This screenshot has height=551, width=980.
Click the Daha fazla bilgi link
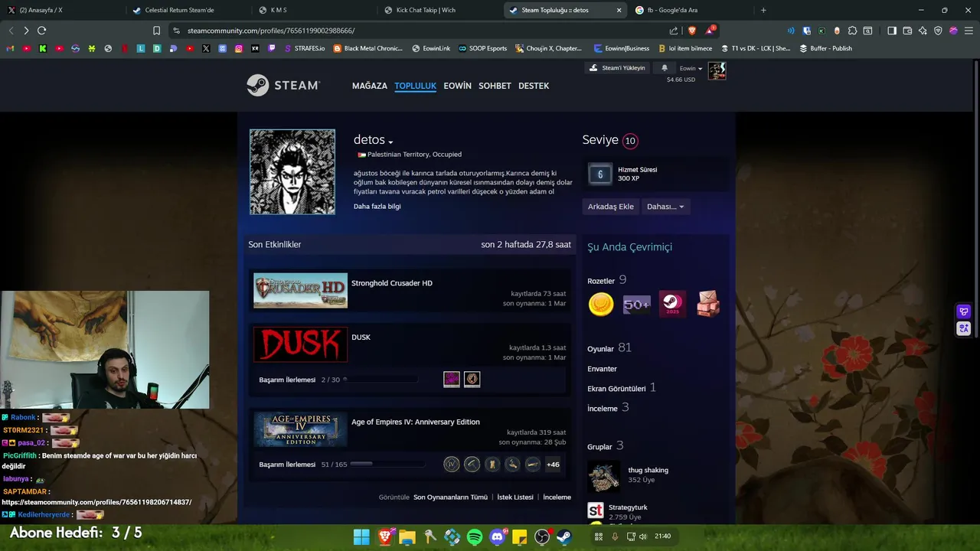click(377, 207)
